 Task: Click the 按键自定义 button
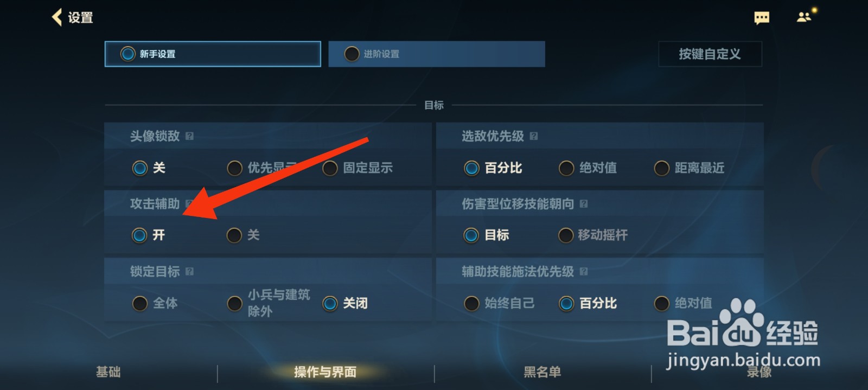click(710, 54)
